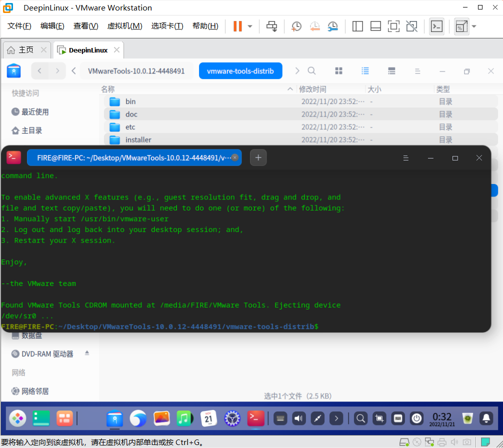Open 主目录 in the sidebar
The width and height of the screenshot is (503, 448).
pos(27,130)
